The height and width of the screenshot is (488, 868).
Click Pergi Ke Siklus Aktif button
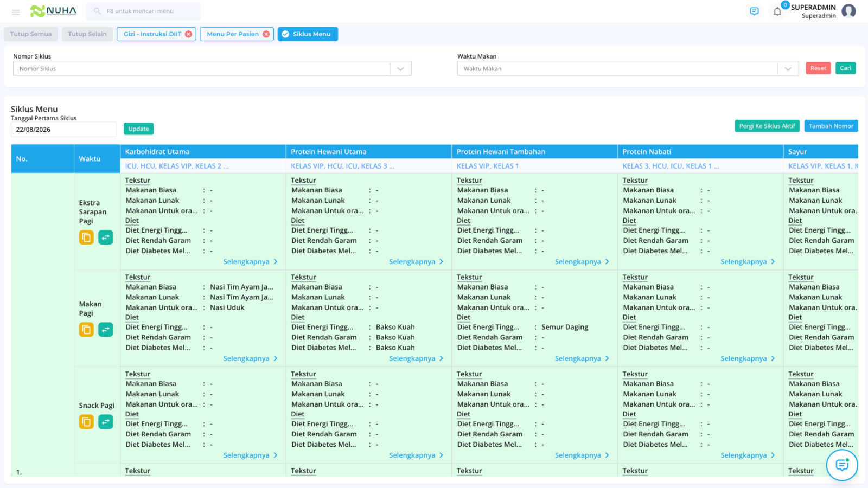coord(767,126)
